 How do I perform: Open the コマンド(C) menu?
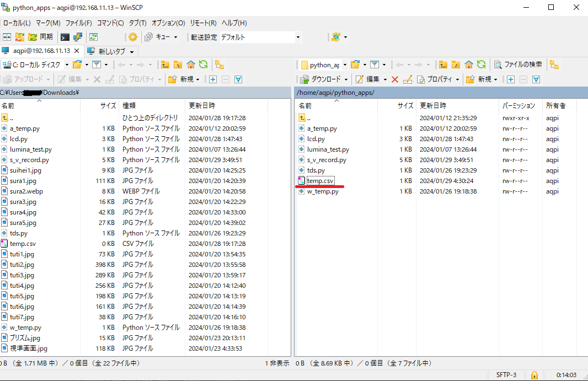pos(110,23)
